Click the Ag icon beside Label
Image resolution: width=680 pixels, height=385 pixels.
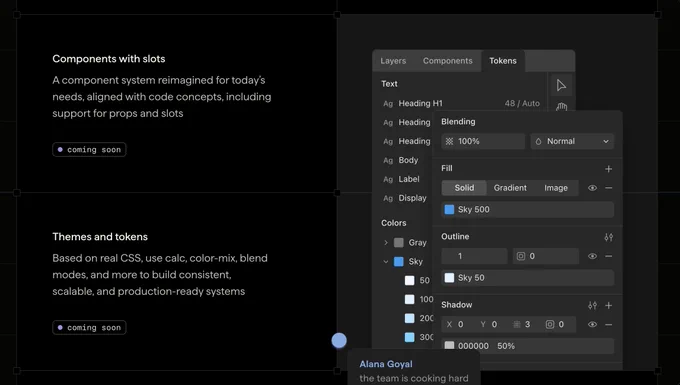tap(388, 179)
